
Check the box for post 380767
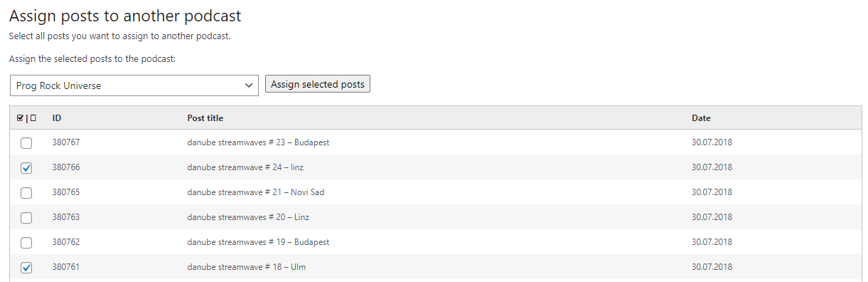pos(26,143)
